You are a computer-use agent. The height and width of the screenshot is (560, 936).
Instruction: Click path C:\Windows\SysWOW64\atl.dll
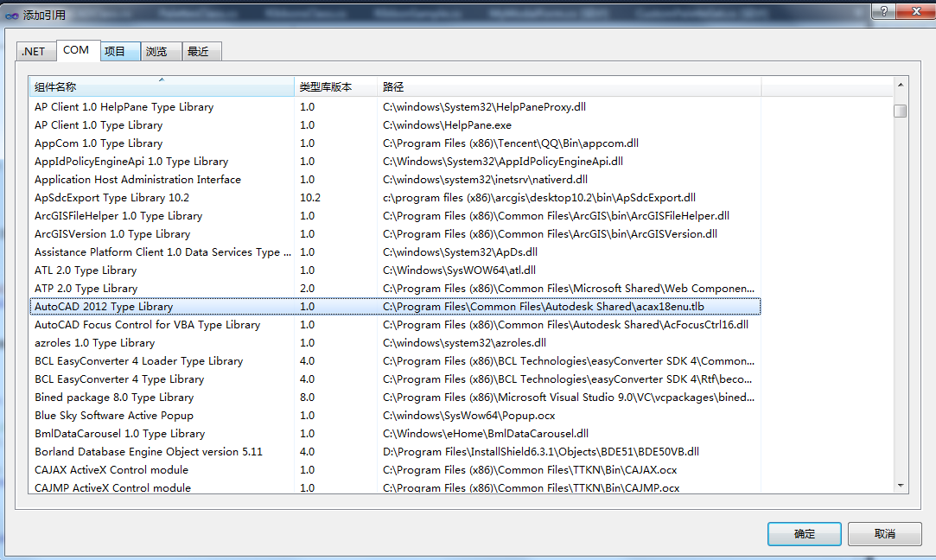click(459, 270)
